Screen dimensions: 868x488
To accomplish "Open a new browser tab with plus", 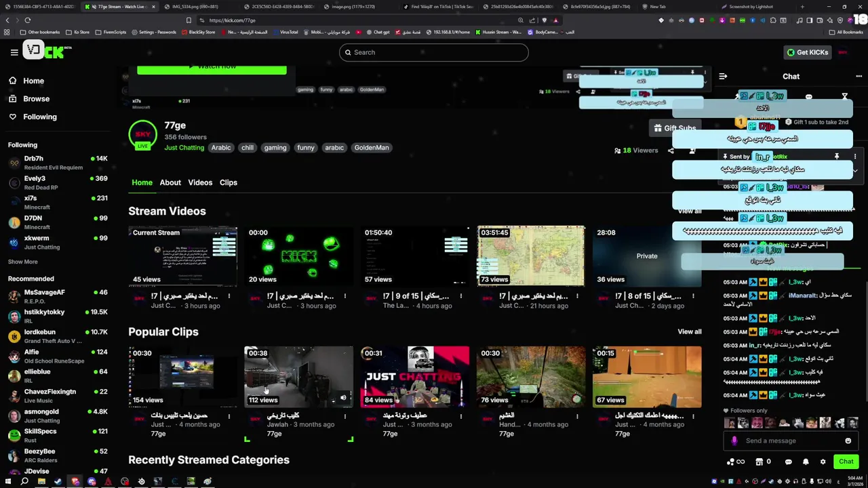I will click(802, 7).
